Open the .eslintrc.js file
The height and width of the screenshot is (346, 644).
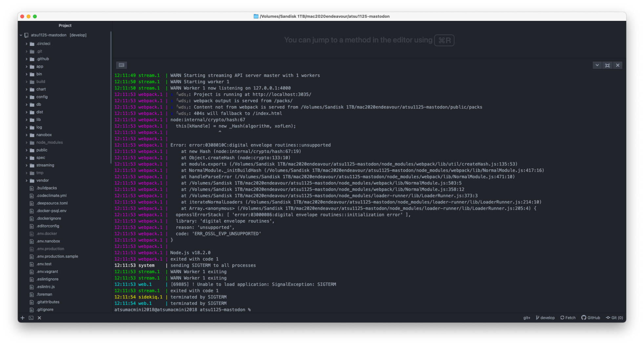pos(46,287)
